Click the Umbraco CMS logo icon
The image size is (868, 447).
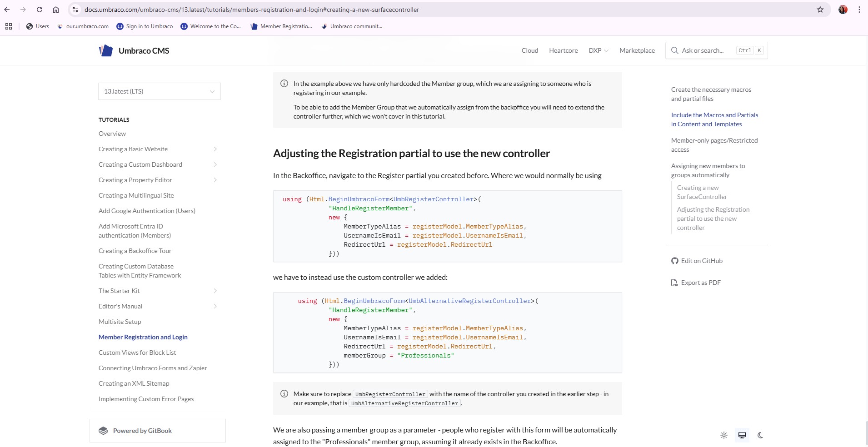[x=106, y=50]
